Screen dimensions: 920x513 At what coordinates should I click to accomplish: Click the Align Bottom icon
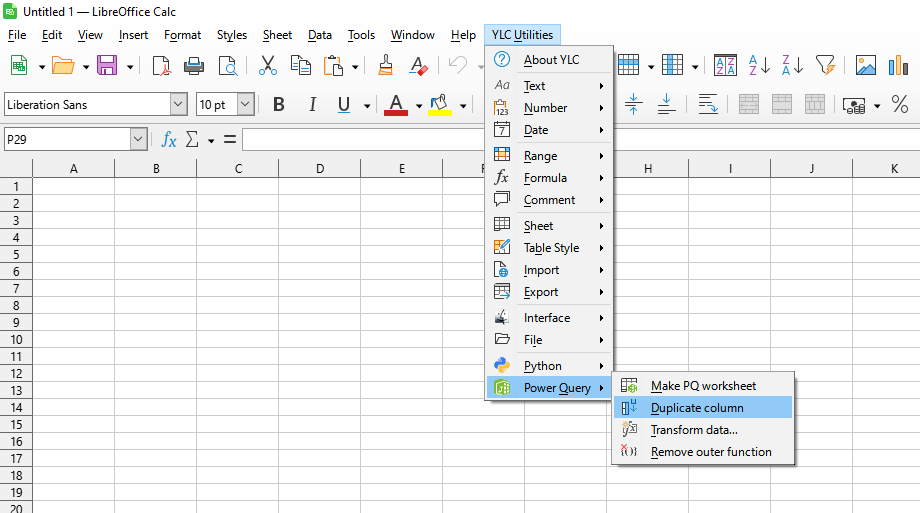(666, 105)
